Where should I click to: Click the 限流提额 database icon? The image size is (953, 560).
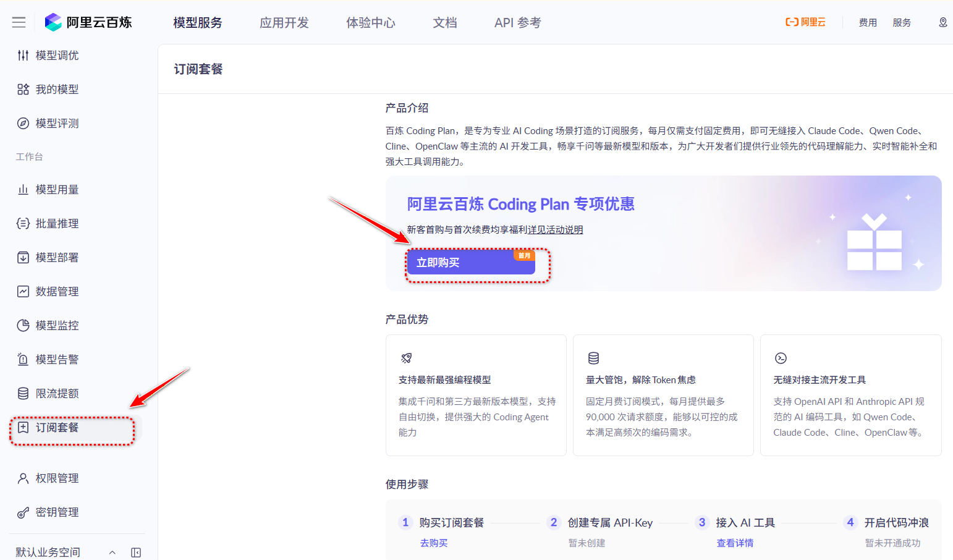23,394
